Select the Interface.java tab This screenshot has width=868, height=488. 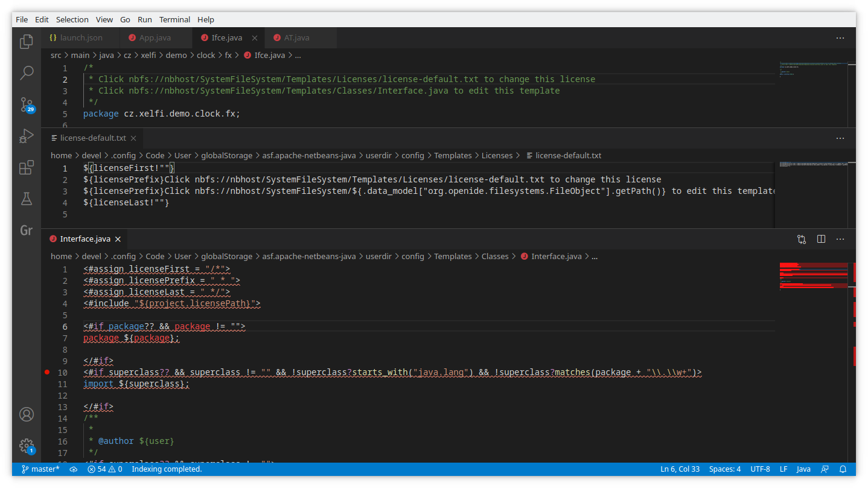click(84, 239)
